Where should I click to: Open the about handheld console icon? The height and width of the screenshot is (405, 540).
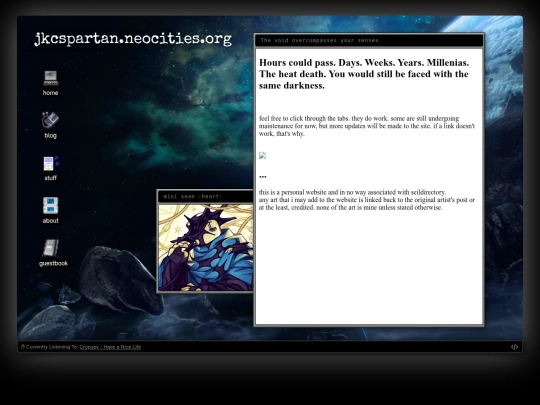coord(50,206)
